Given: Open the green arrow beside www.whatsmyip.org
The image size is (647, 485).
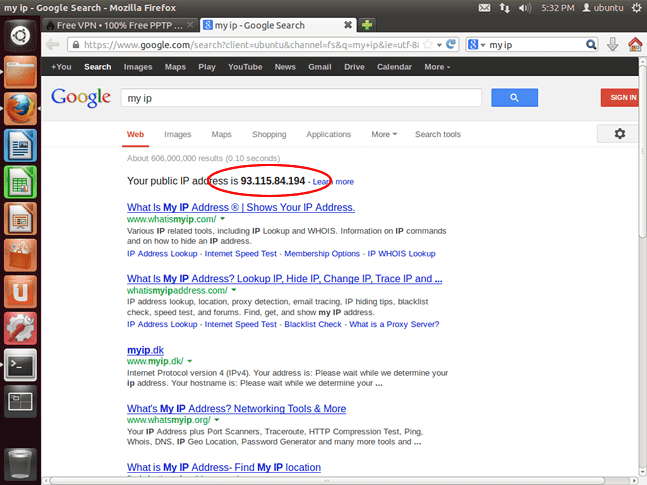Looking at the screenshot, I should 217,420.
